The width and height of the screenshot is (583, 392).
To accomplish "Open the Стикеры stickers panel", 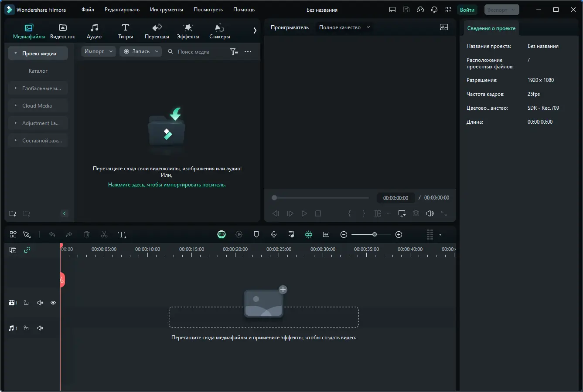I will click(220, 31).
